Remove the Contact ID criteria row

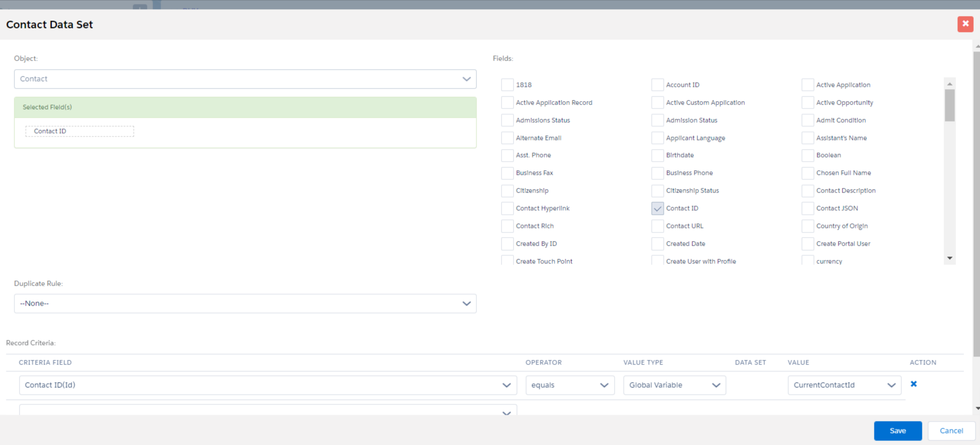[x=914, y=384]
